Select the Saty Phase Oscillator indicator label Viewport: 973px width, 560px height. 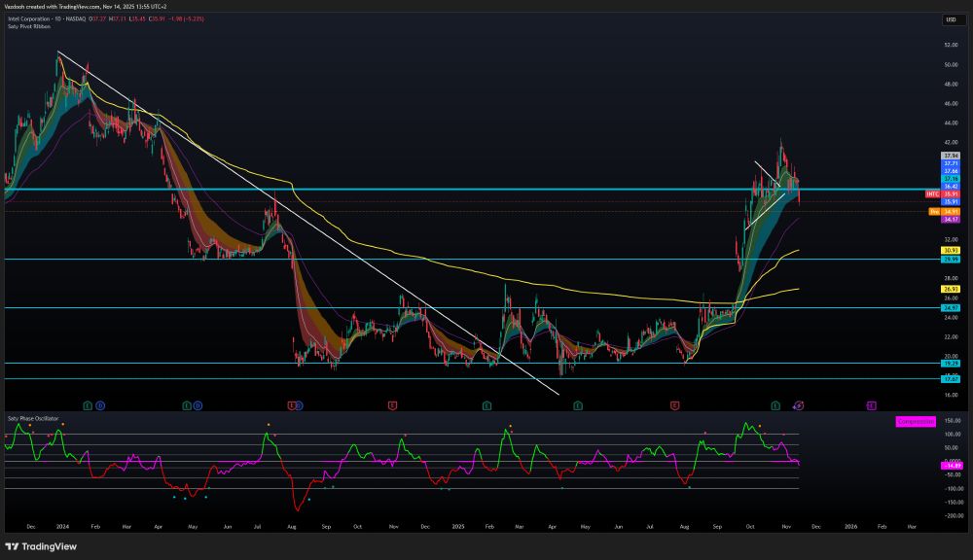click(33, 419)
